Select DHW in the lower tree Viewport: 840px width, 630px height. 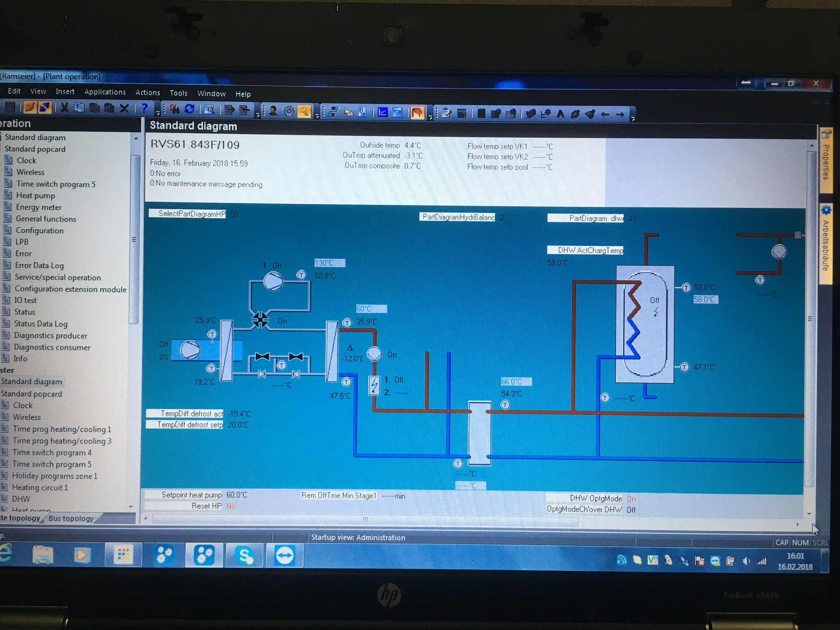pos(21,499)
